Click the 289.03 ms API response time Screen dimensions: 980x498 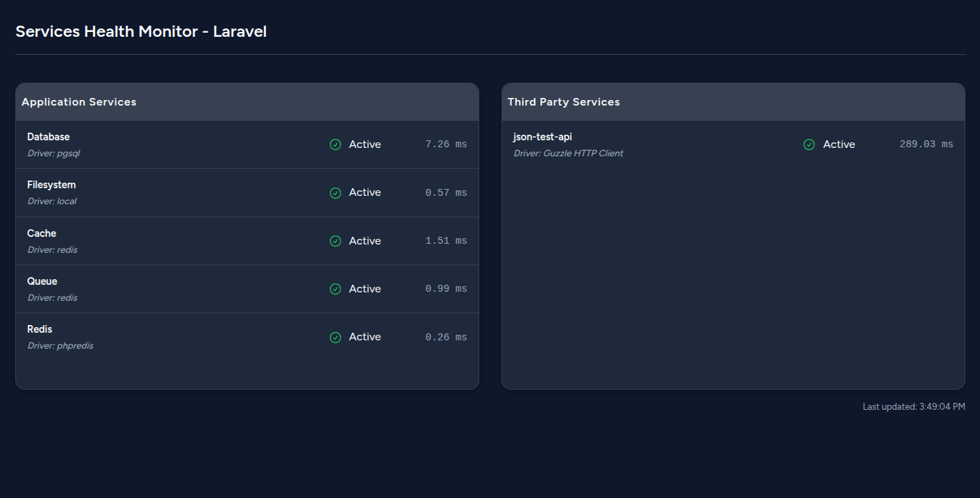tap(926, 144)
